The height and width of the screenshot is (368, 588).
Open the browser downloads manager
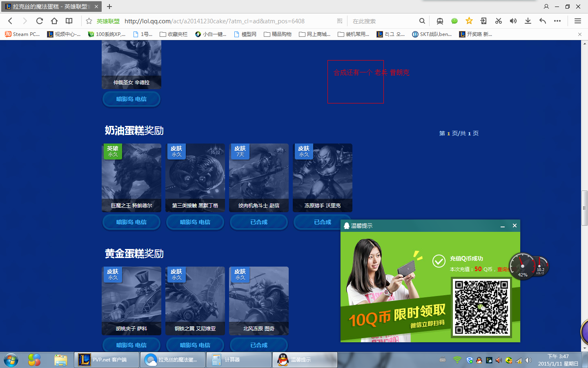pyautogui.click(x=528, y=21)
